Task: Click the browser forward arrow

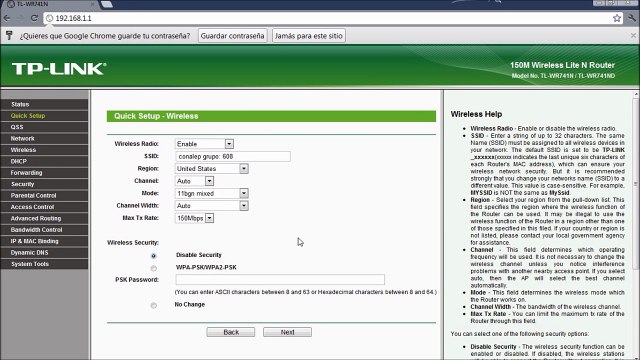Action: pos(20,18)
